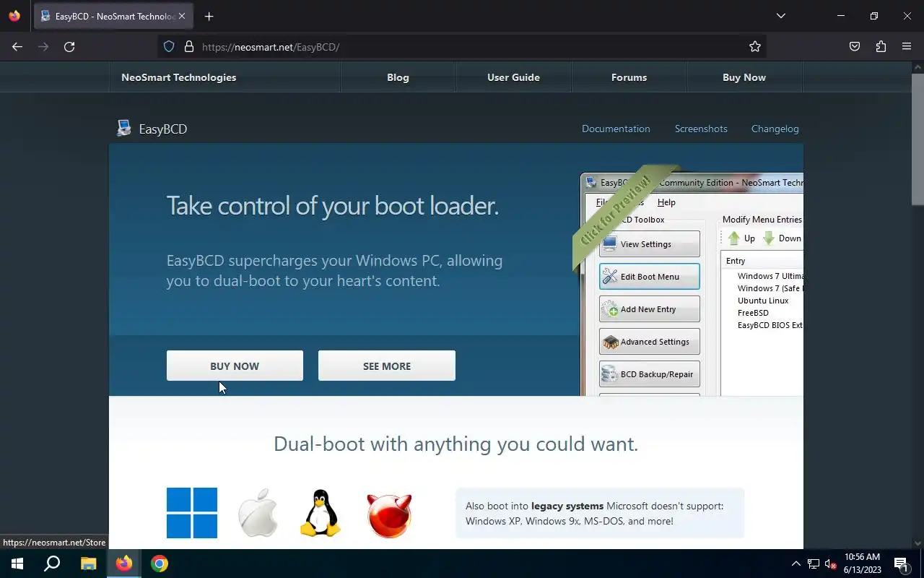Click the site security padlock icon
The width and height of the screenshot is (924, 578).
(189, 46)
